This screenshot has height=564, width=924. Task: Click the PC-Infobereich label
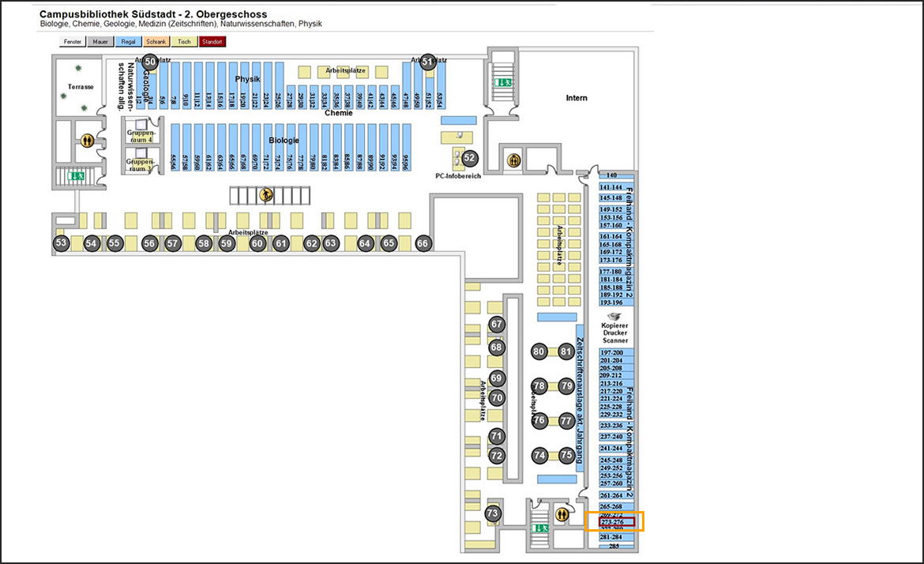459,175
